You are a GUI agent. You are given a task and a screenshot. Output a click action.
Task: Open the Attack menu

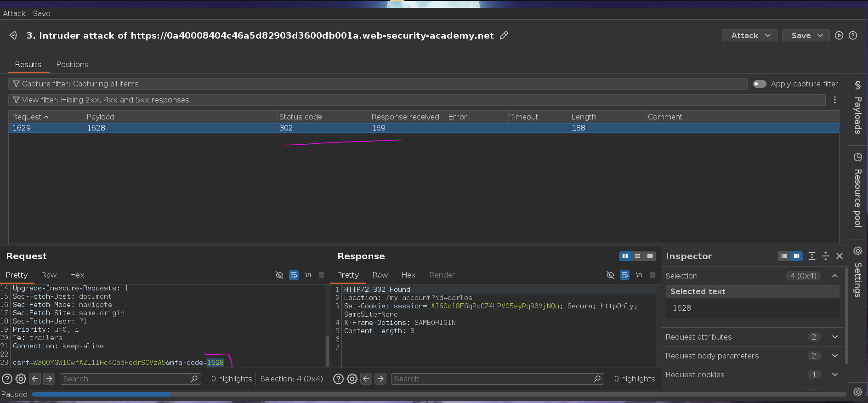(14, 13)
